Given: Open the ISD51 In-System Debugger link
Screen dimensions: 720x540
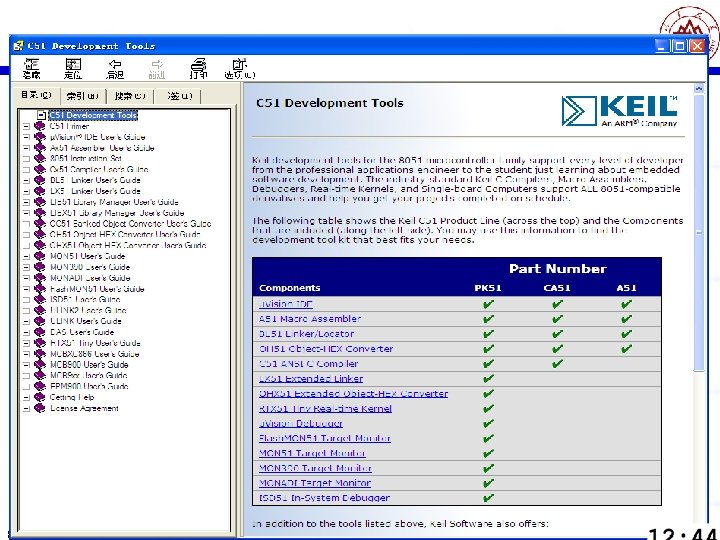Looking at the screenshot, I should coord(324,498).
